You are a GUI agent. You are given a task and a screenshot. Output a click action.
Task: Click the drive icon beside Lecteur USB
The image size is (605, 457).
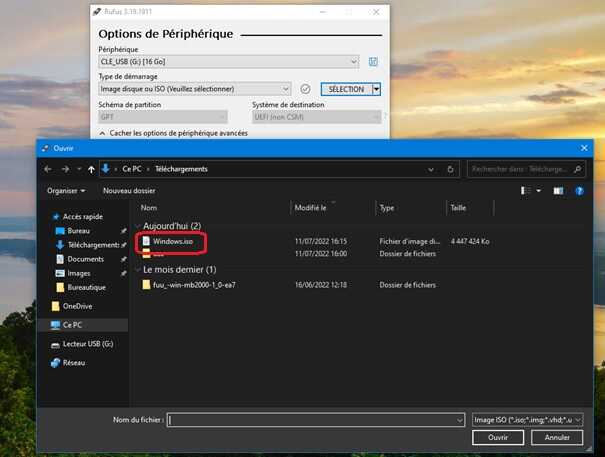[56, 345]
